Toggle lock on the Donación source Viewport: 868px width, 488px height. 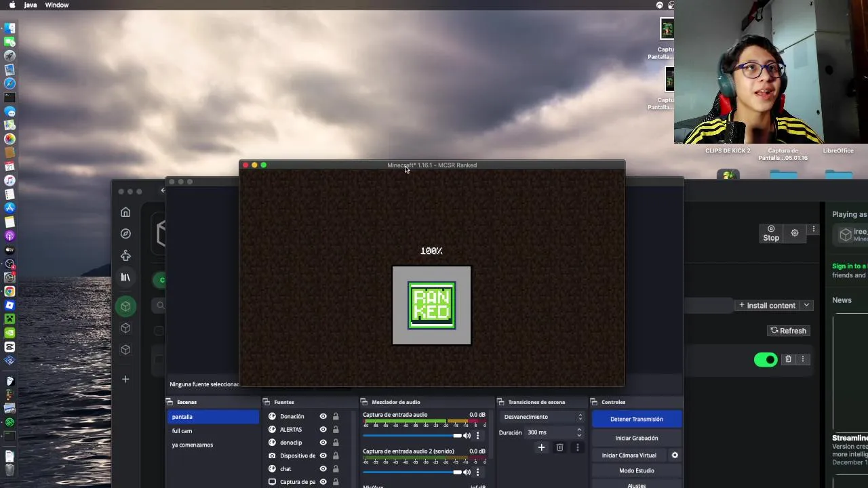click(336, 417)
